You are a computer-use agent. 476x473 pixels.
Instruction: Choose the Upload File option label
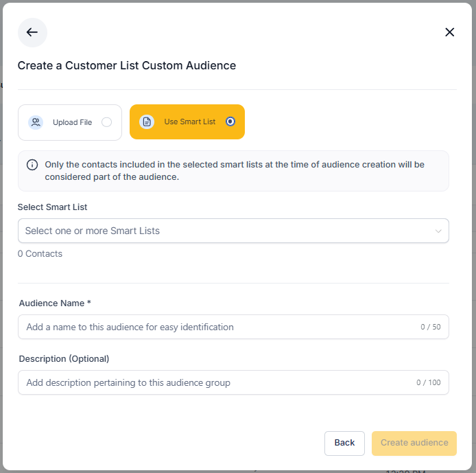tap(72, 122)
